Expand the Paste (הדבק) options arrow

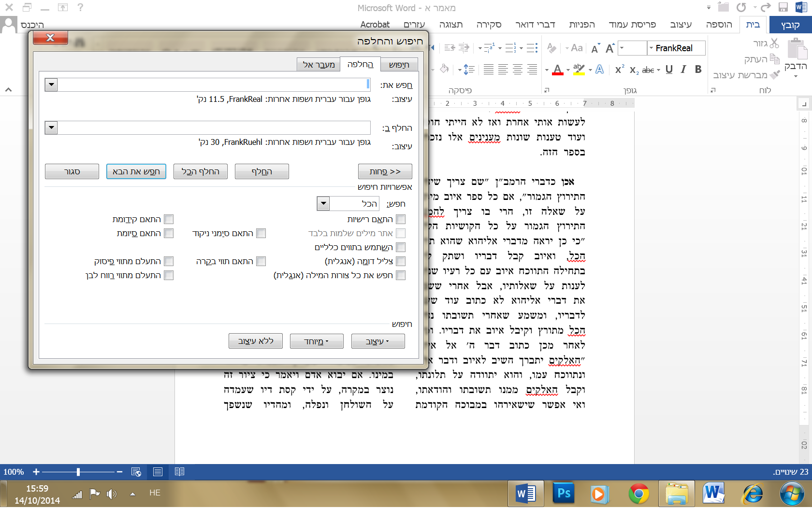796,76
